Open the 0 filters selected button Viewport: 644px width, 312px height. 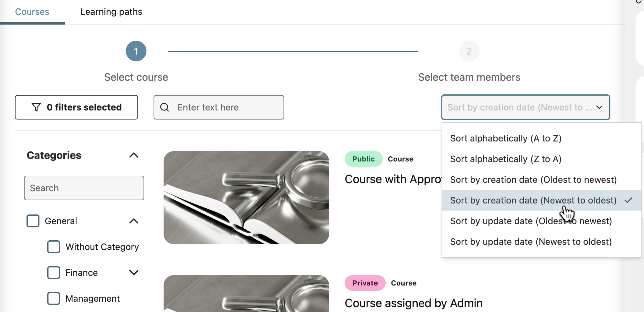(x=77, y=107)
